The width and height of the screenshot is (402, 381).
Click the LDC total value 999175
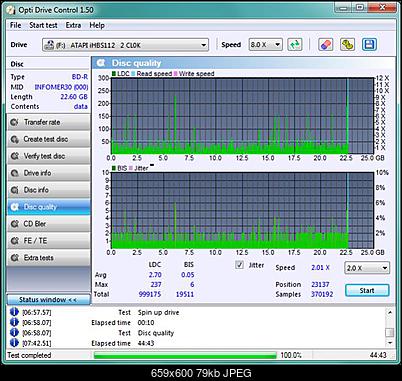click(x=150, y=294)
